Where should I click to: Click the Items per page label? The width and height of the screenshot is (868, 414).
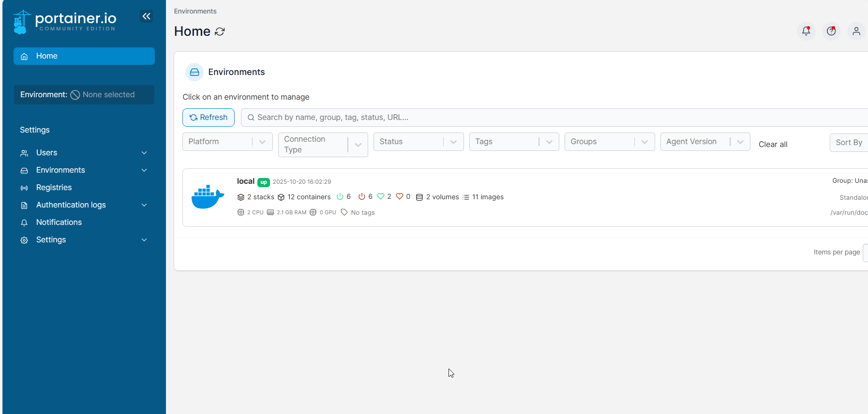pyautogui.click(x=837, y=252)
